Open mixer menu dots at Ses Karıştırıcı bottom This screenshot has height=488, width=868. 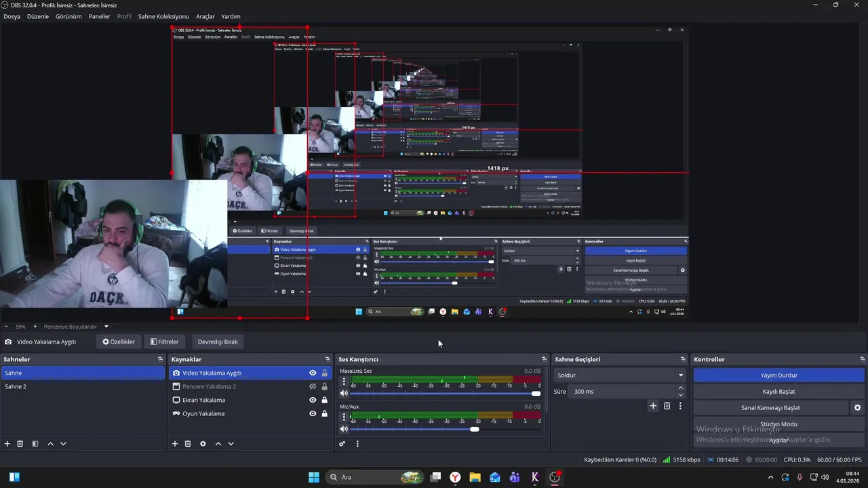click(x=357, y=444)
